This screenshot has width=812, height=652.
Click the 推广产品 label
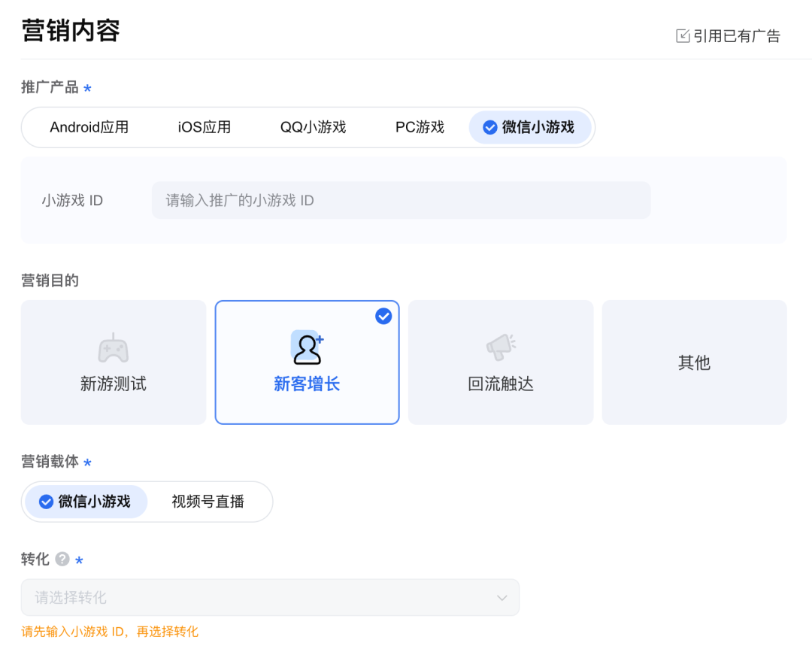click(50, 87)
